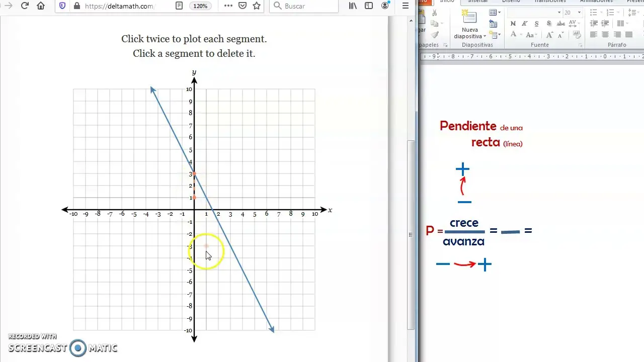The height and width of the screenshot is (362, 644).
Task: Toggle italic K formatting in PowerPoint
Action: pos(524,24)
